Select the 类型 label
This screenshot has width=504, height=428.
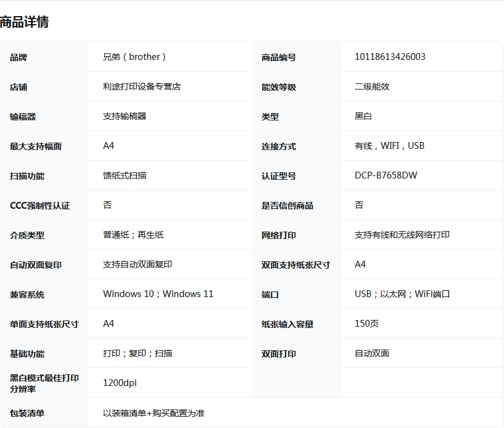270,117
